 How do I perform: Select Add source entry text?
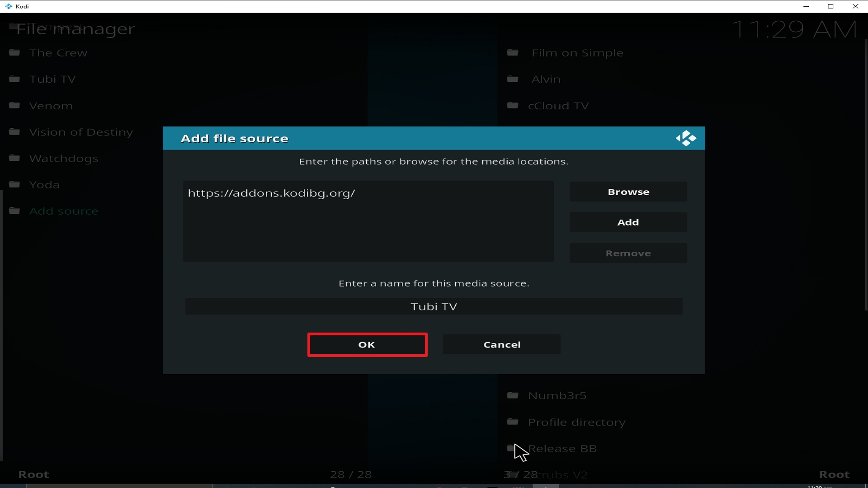tap(64, 211)
